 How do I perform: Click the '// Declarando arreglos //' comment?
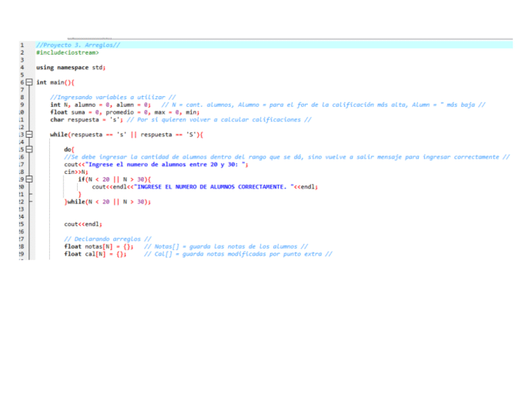pos(107,239)
